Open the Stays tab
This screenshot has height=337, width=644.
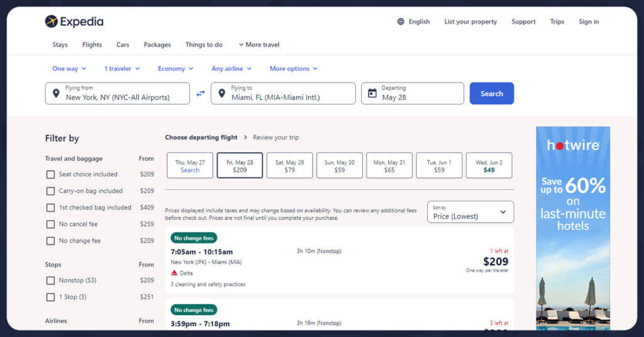pyautogui.click(x=60, y=45)
